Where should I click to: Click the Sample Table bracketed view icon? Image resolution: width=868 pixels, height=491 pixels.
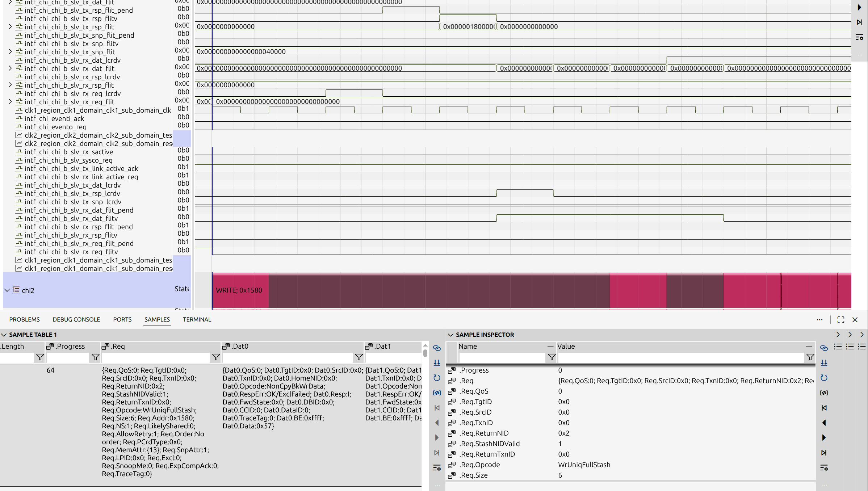coord(437,393)
